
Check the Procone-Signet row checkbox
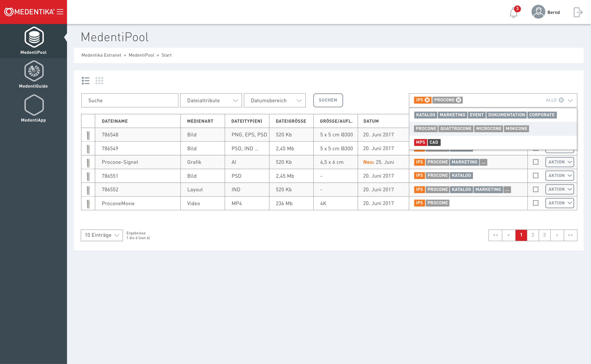tap(536, 162)
